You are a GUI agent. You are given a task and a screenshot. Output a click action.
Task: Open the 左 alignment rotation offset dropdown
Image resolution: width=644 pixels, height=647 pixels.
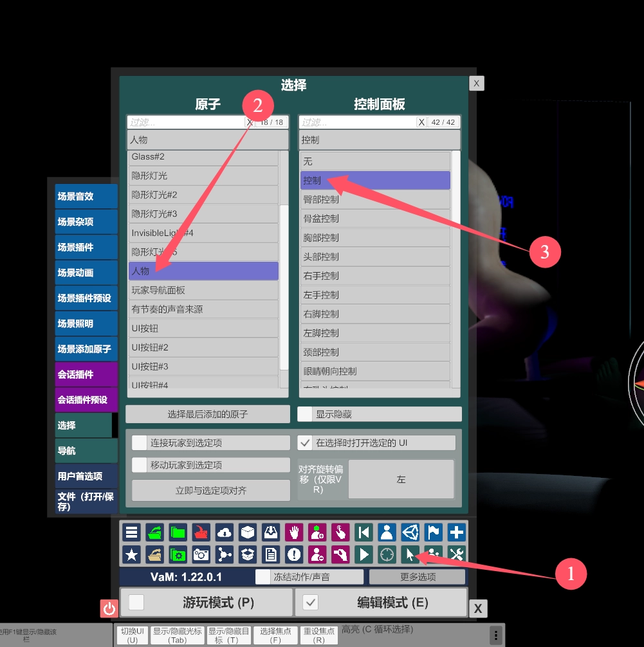(x=401, y=480)
